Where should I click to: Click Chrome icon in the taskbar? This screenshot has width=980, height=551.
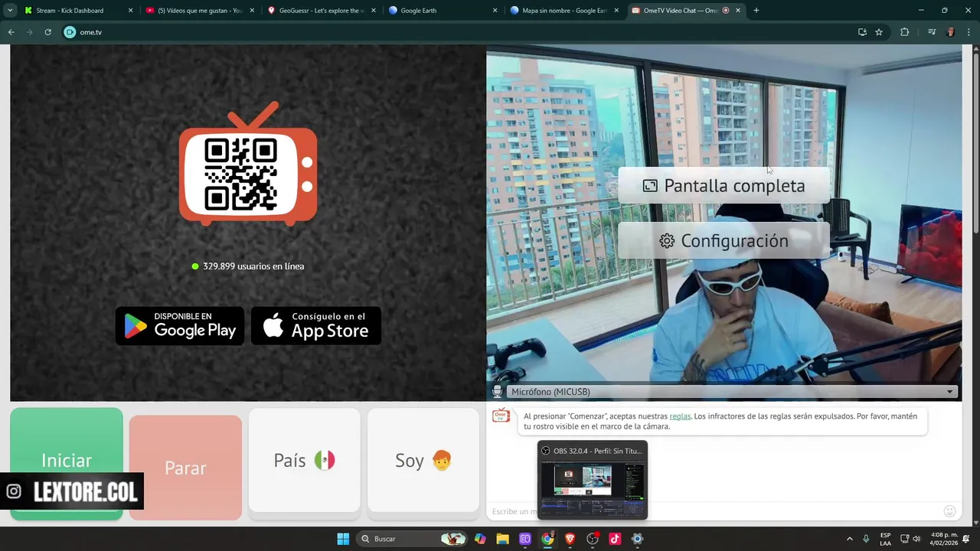[547, 539]
